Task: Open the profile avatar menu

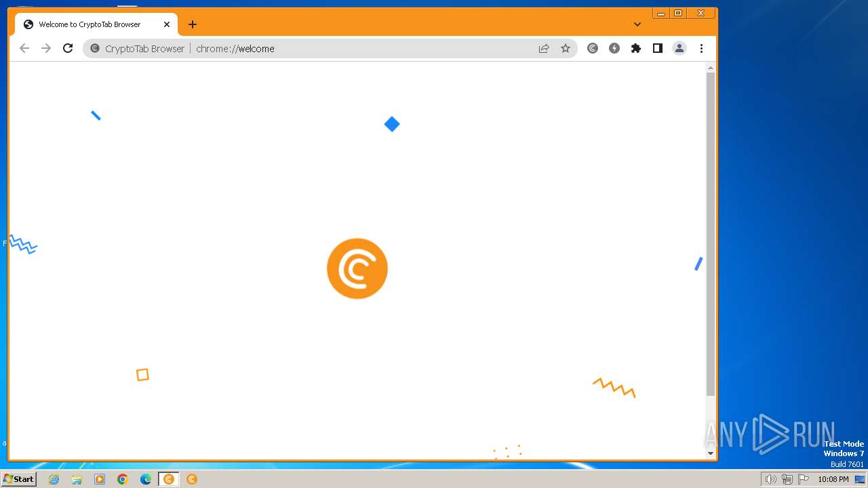Action: (679, 48)
